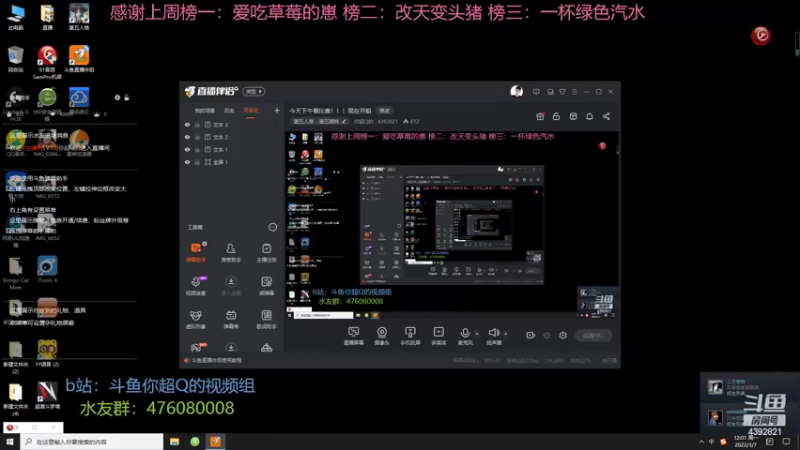Open the 房管助手 room manager tool

coord(231,253)
